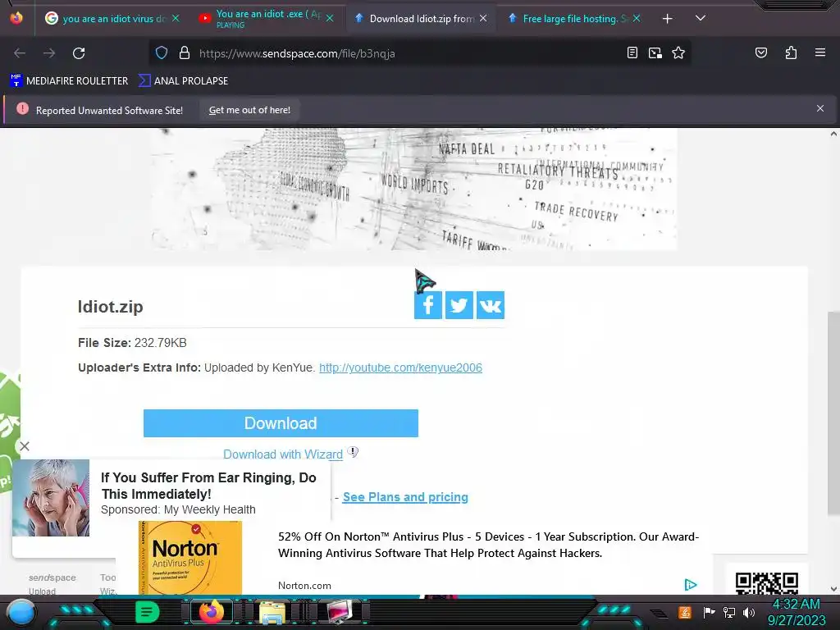Share Idiot.zip on Facebook
840x630 pixels.
(427, 305)
